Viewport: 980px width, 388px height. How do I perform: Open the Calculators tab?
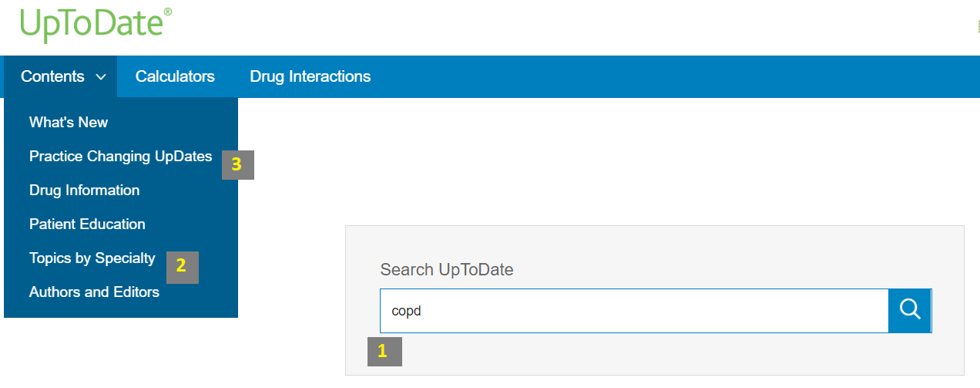point(175,76)
